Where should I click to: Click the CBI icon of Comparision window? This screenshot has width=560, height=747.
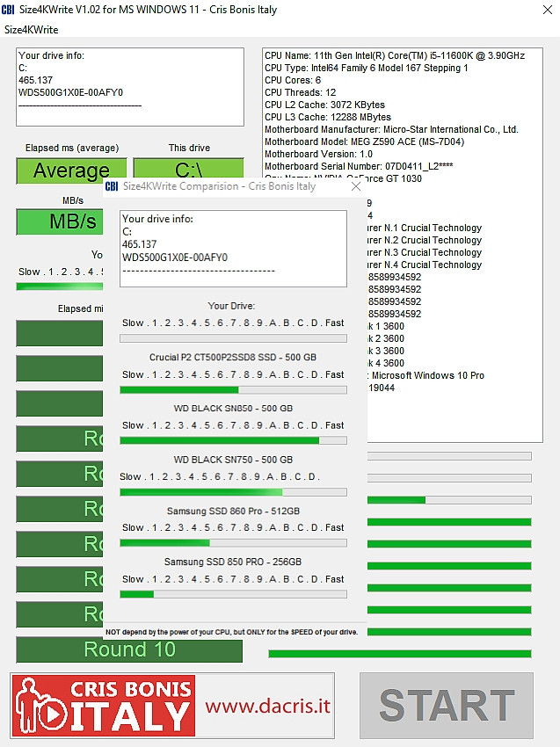pyautogui.click(x=112, y=186)
